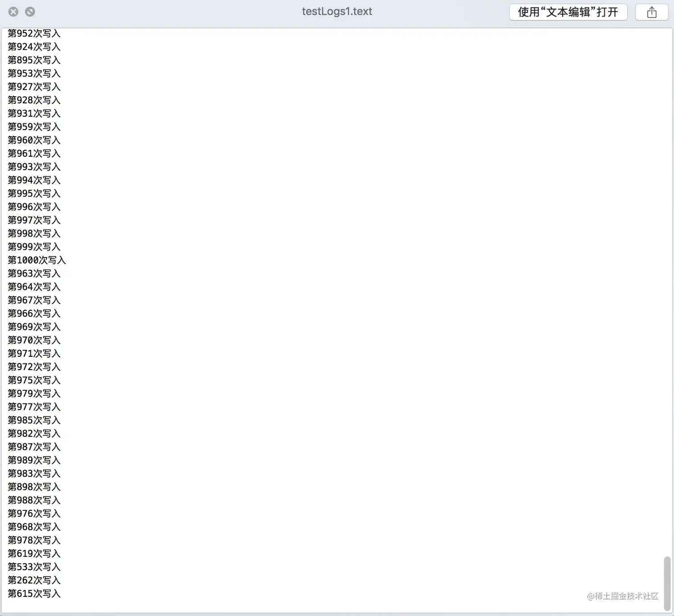Viewport: 674px width, 616px height.
Task: Select the line 第931次写入
Action: coord(34,114)
